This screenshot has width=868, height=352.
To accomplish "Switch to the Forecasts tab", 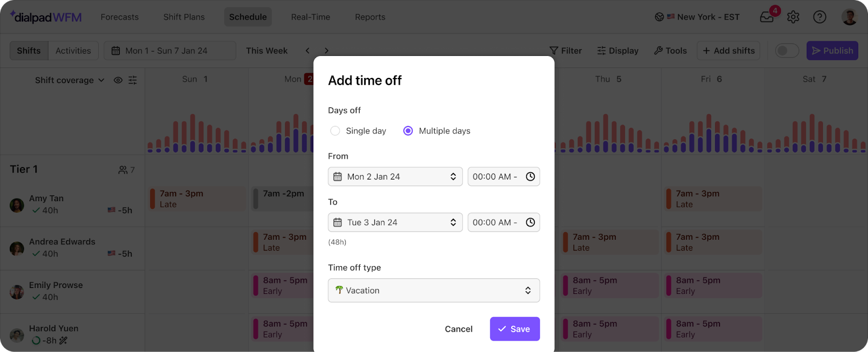I will click(119, 17).
